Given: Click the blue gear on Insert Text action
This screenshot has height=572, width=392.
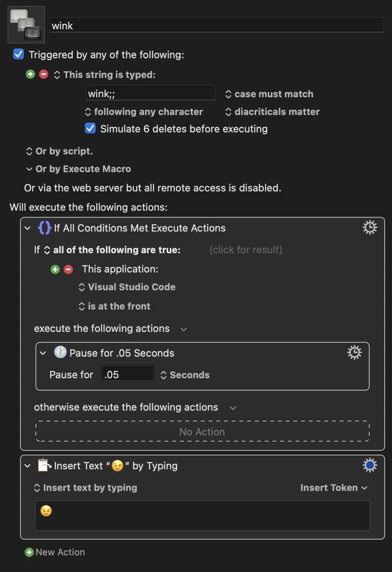Looking at the screenshot, I should (369, 465).
